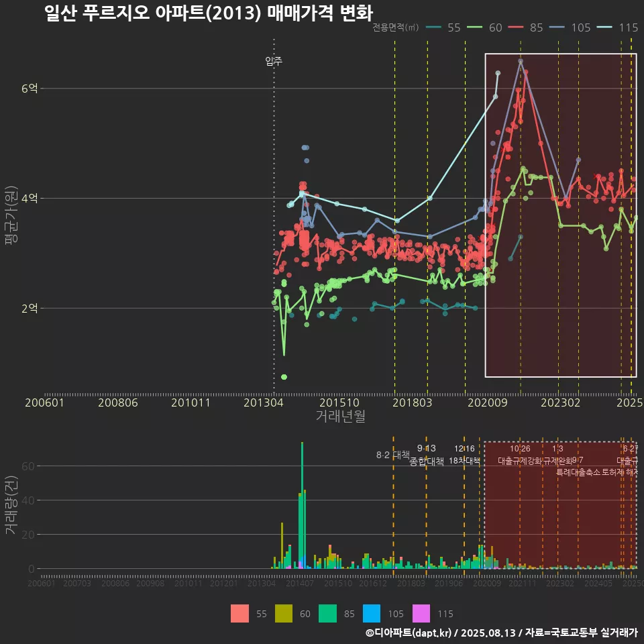The width and height of the screenshot is (644, 644).
Task: Click the 종합대책 annotation text
Action: [427, 462]
